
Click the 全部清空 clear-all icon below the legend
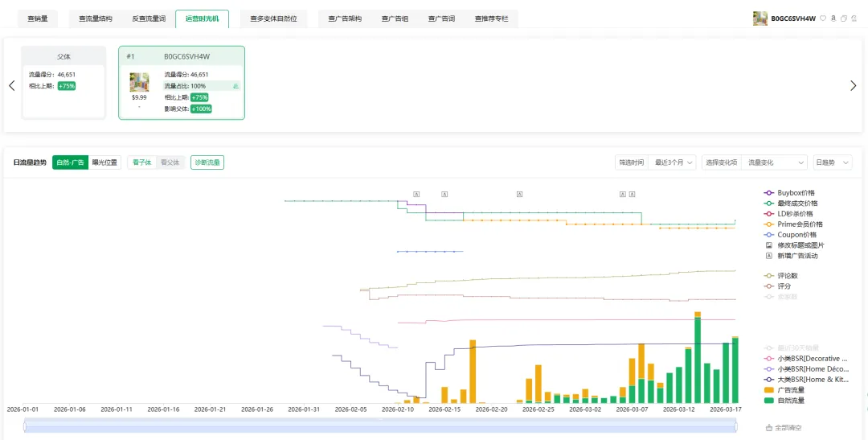[x=769, y=427]
